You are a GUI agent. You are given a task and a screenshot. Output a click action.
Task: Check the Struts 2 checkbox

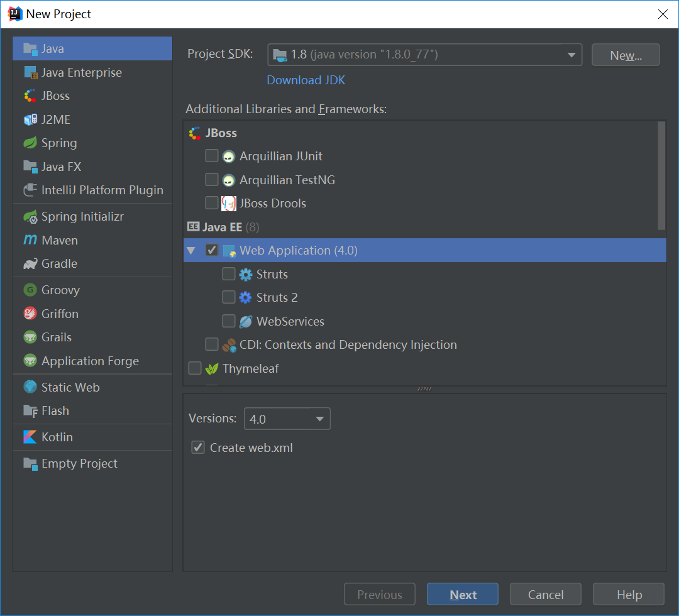[229, 297]
